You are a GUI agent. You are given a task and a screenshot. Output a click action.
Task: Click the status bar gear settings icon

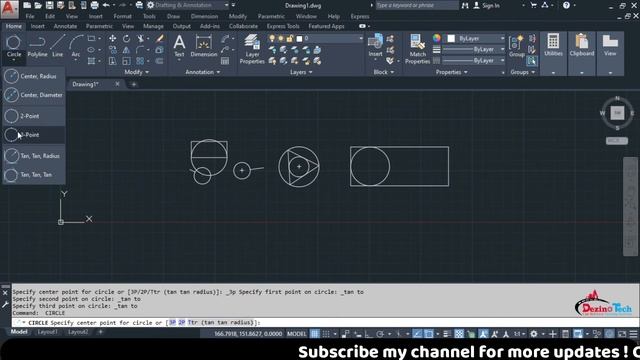pos(533,334)
